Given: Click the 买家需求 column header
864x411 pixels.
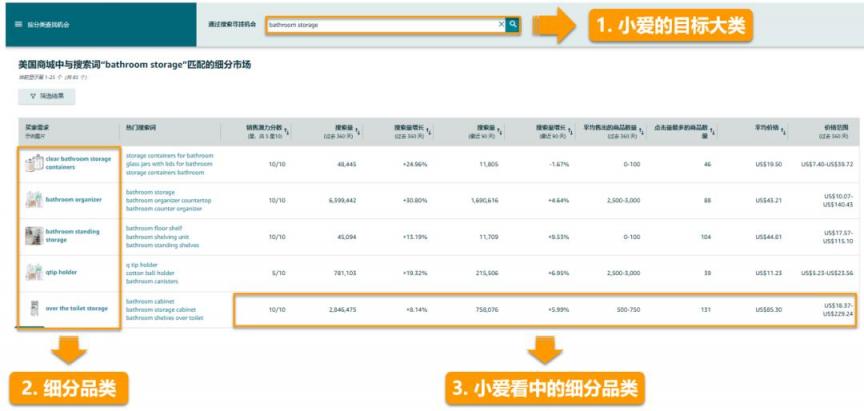Looking at the screenshot, I should point(35,127).
